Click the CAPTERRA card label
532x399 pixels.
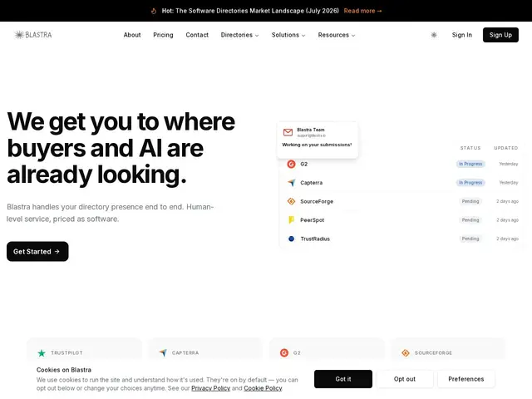[185, 352]
